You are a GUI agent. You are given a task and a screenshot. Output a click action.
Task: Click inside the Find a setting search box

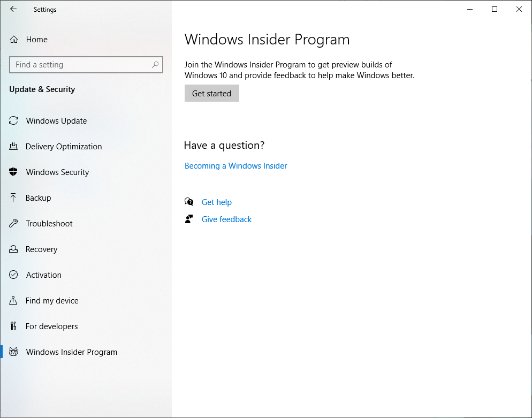(x=80, y=64)
